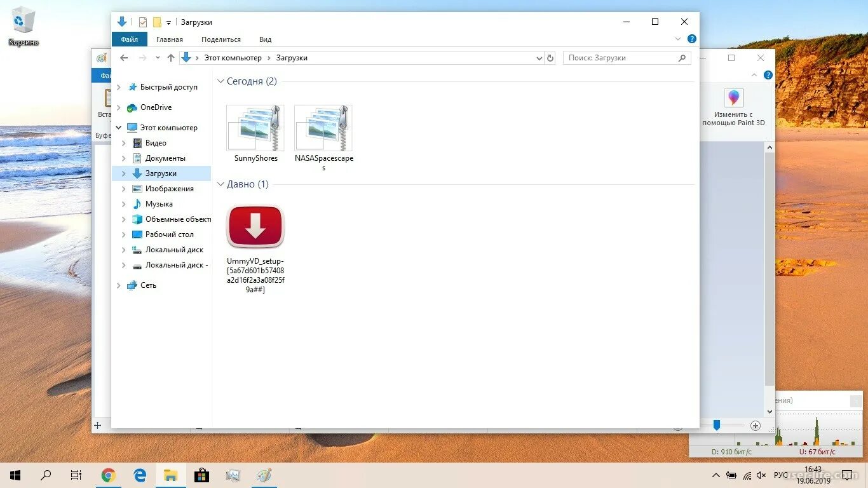Open Microsoft Edge from the taskbar
The width and height of the screenshot is (868, 488).
139,475
